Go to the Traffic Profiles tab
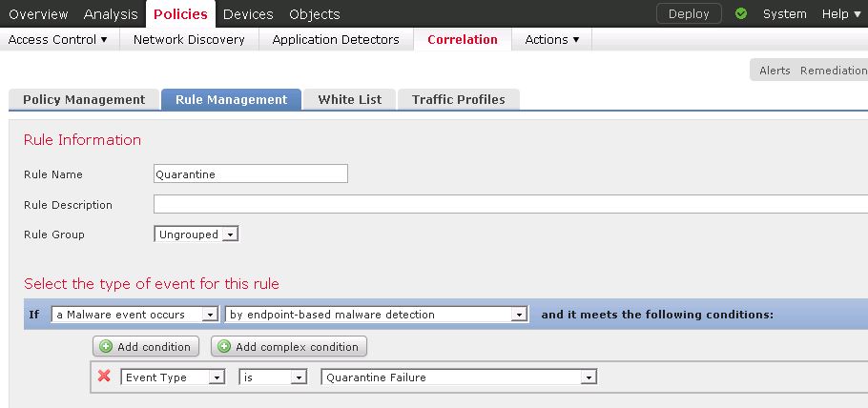Image resolution: width=868 pixels, height=408 pixels. pyautogui.click(x=459, y=100)
